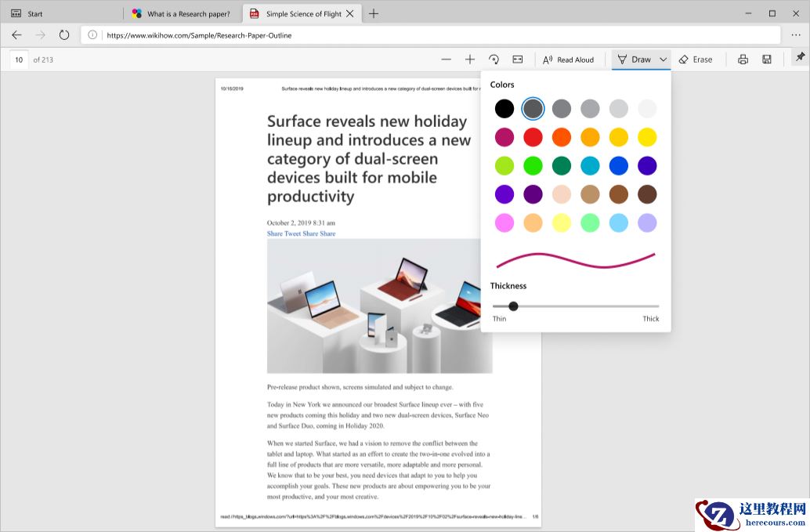Choose the white color swatch

(x=647, y=108)
